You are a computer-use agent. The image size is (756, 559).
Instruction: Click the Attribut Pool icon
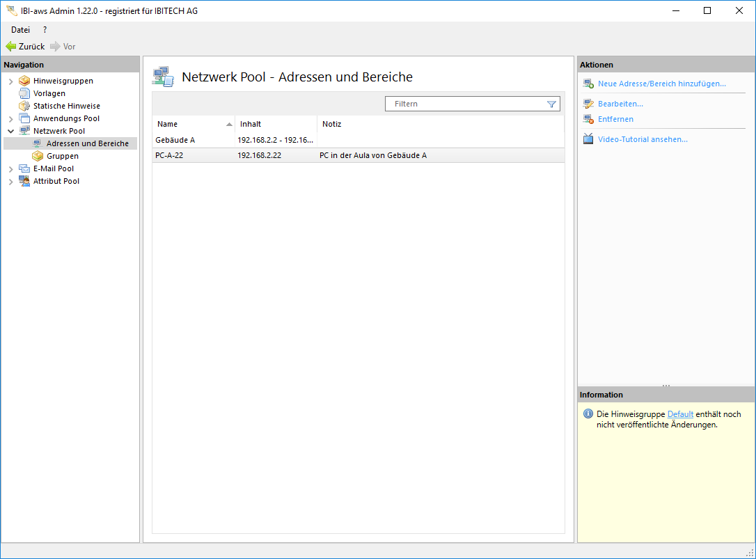coord(24,181)
